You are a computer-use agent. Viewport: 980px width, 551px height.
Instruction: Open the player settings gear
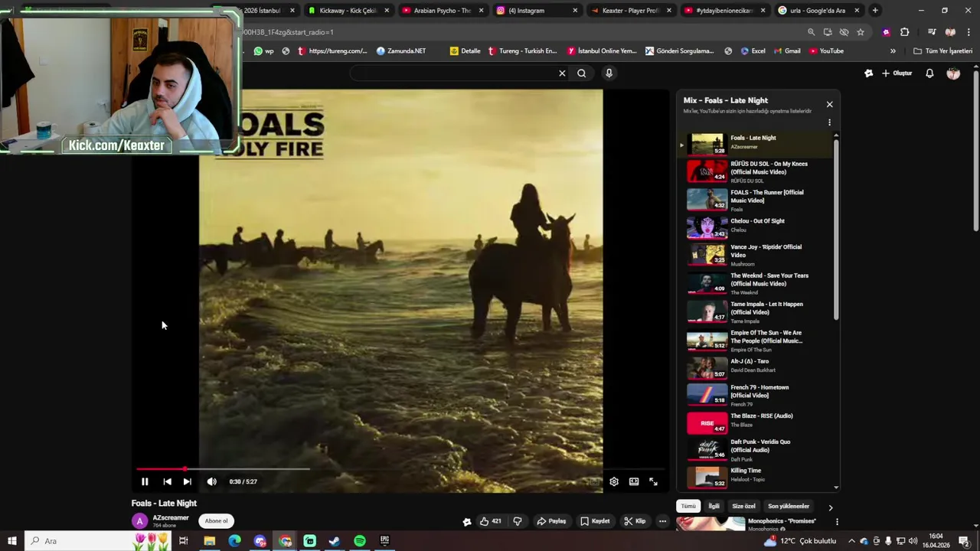[614, 481]
